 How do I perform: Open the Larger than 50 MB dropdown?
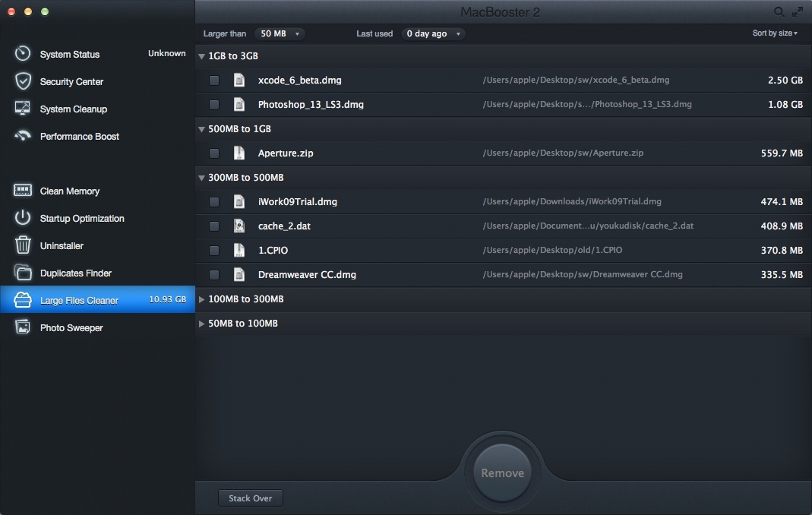(279, 33)
